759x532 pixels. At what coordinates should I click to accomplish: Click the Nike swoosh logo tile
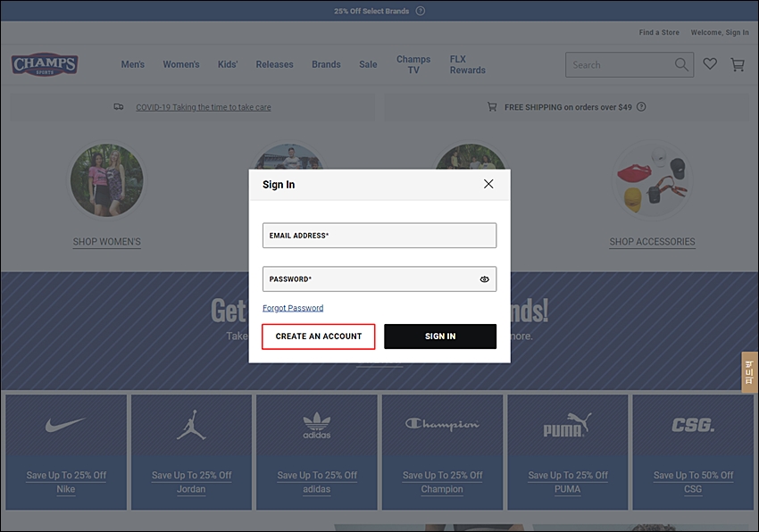(x=66, y=425)
